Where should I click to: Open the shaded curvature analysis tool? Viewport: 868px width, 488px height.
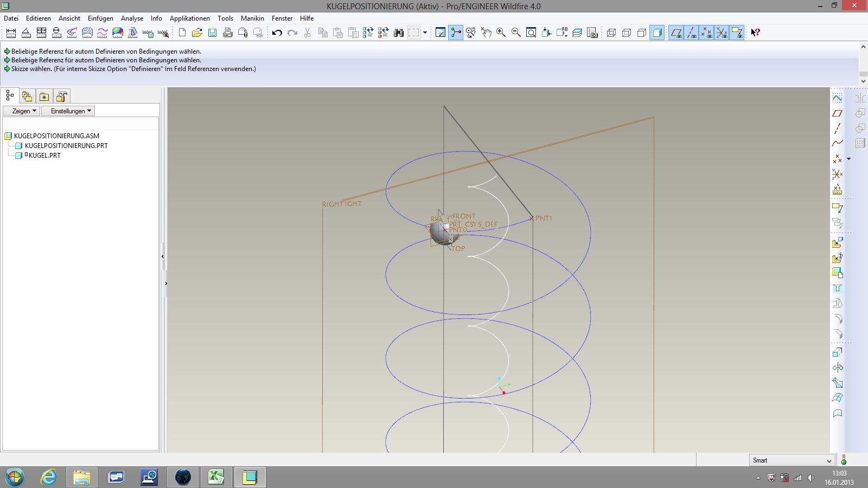[x=118, y=33]
